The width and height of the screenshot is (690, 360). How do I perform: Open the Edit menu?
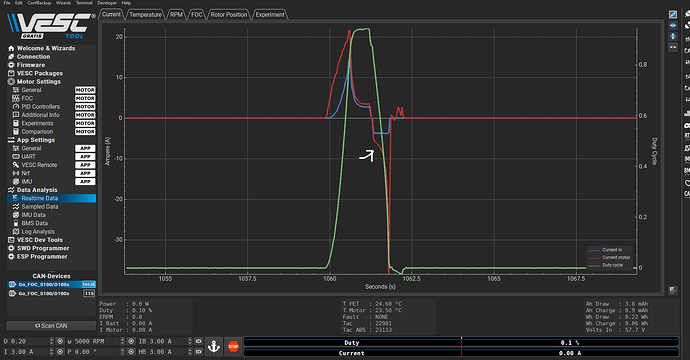[x=18, y=3]
